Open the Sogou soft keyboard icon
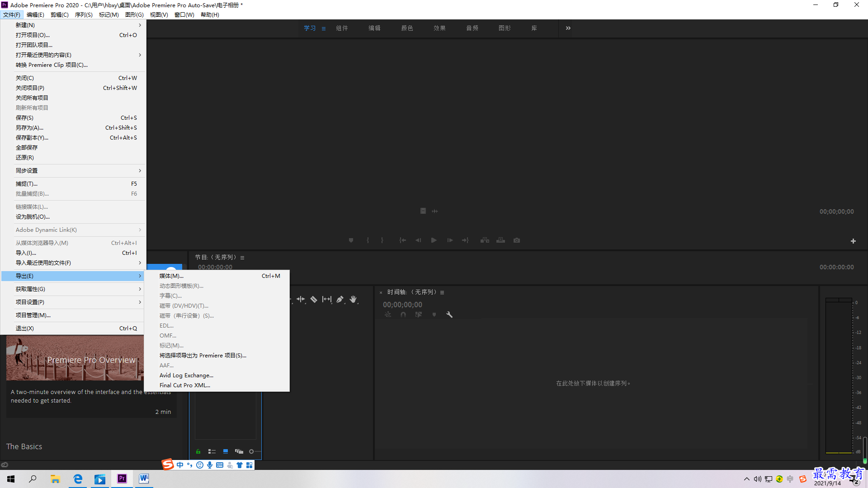Screen dimensions: 868x488 coord(220,465)
